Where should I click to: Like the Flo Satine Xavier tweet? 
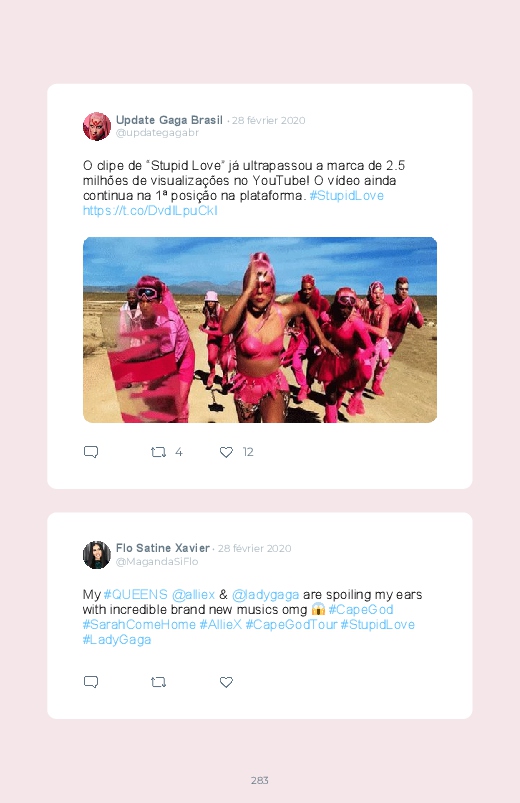click(x=226, y=682)
